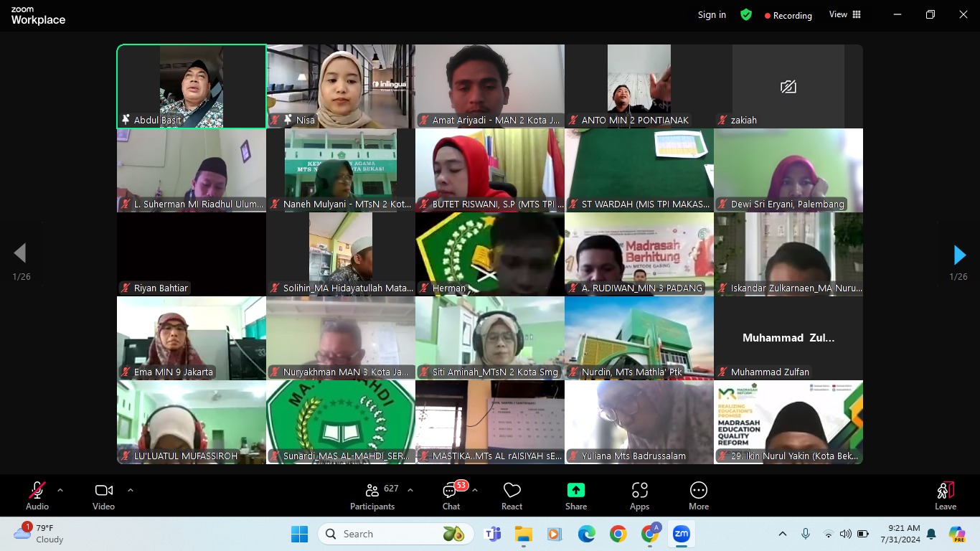This screenshot has width=980, height=551.
Task: Open the React emoji menu
Action: click(x=512, y=496)
